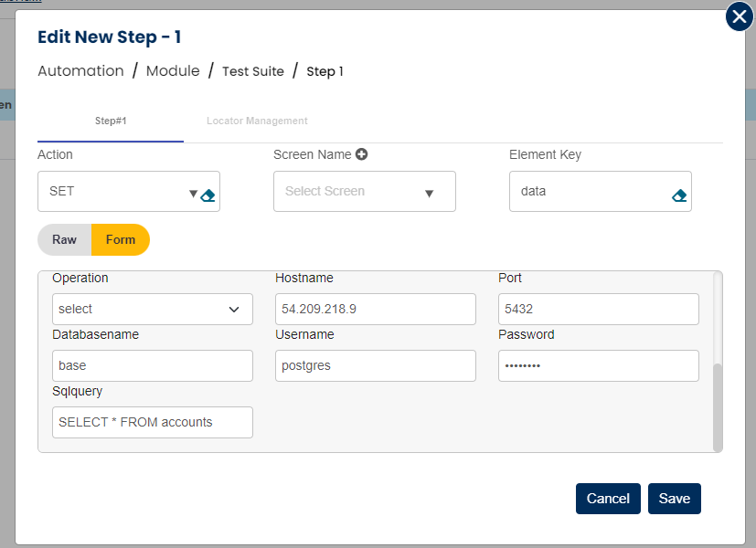This screenshot has width=756, height=548.
Task: Close the Edit New Step dialog
Action: (739, 17)
